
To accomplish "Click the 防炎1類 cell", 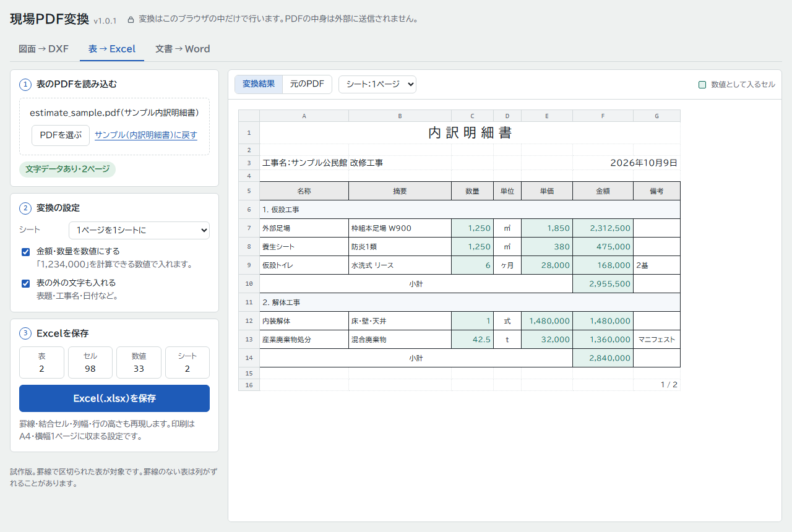I will [400, 247].
